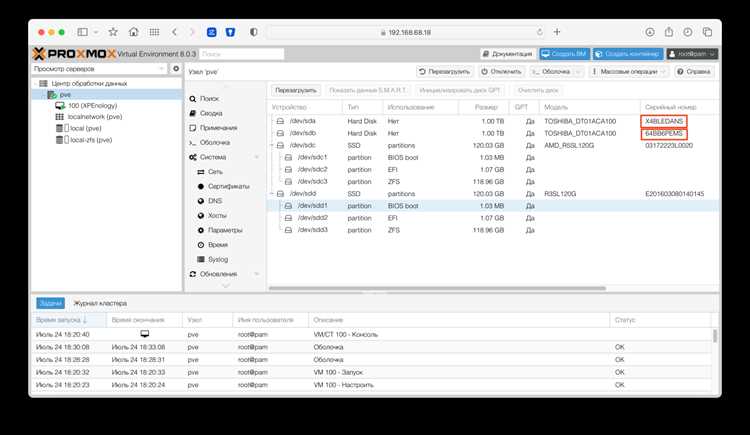Open Сеть under Система

click(x=215, y=172)
